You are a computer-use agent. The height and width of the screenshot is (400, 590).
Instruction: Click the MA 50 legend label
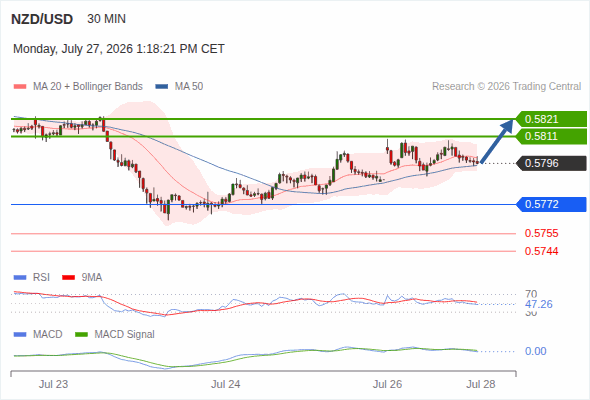click(x=189, y=87)
